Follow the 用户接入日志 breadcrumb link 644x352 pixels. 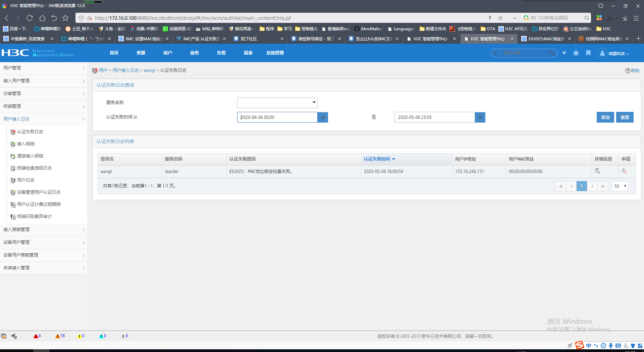pos(126,71)
